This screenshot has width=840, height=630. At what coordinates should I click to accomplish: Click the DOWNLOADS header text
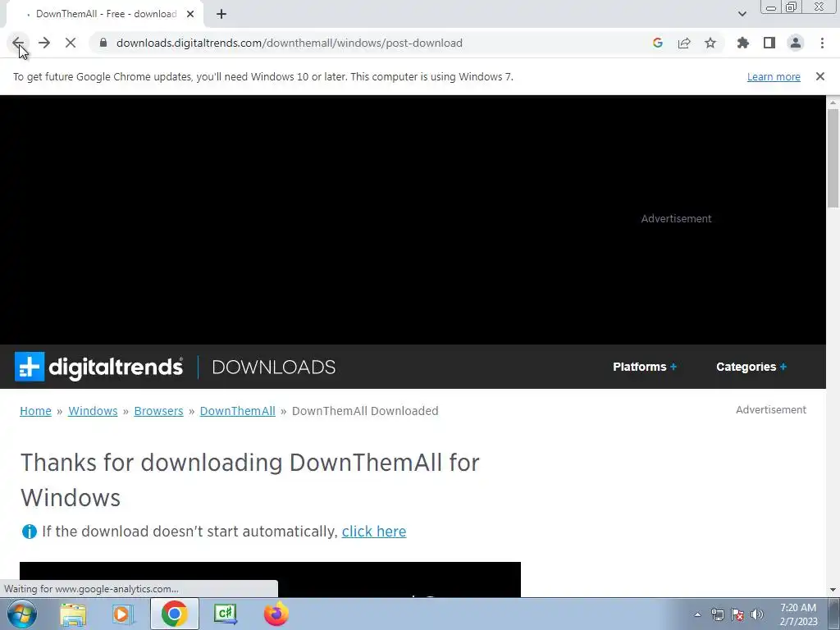click(274, 367)
